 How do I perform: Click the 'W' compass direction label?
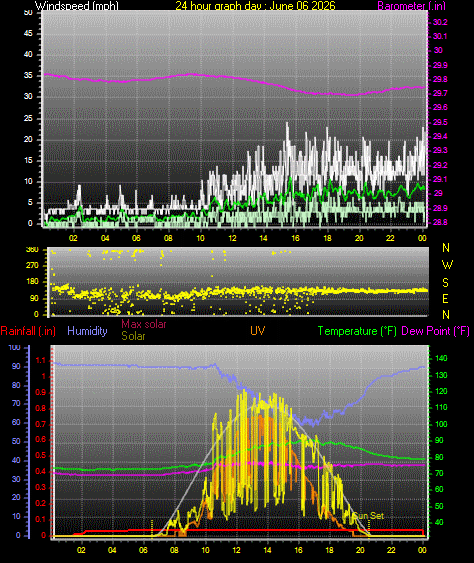(x=447, y=265)
